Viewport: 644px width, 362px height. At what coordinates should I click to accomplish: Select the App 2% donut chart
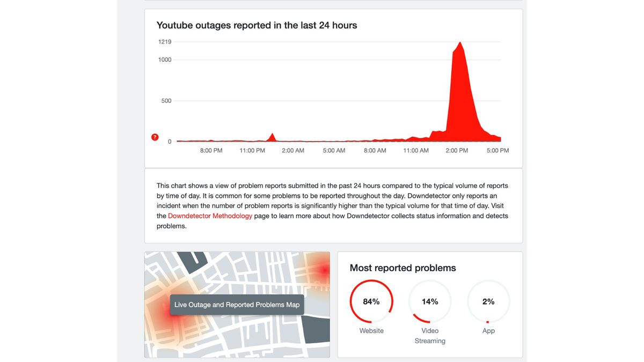(x=488, y=301)
